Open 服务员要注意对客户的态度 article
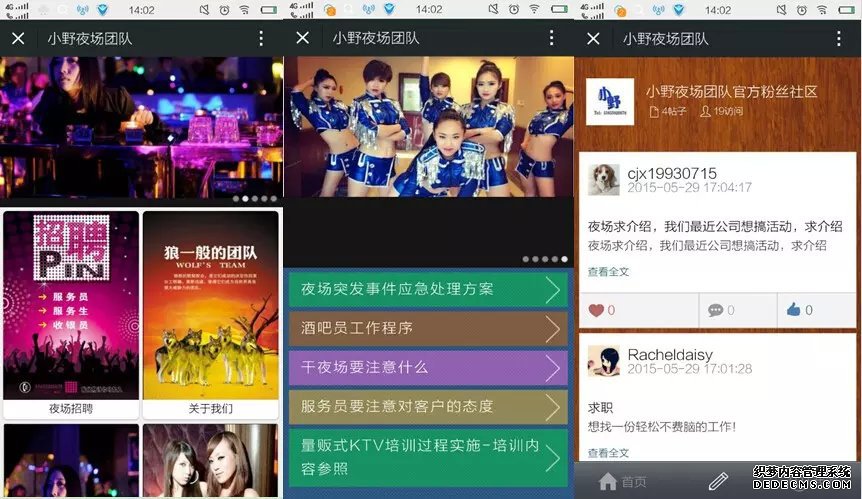Screen dimensions: 862x499 428,407
